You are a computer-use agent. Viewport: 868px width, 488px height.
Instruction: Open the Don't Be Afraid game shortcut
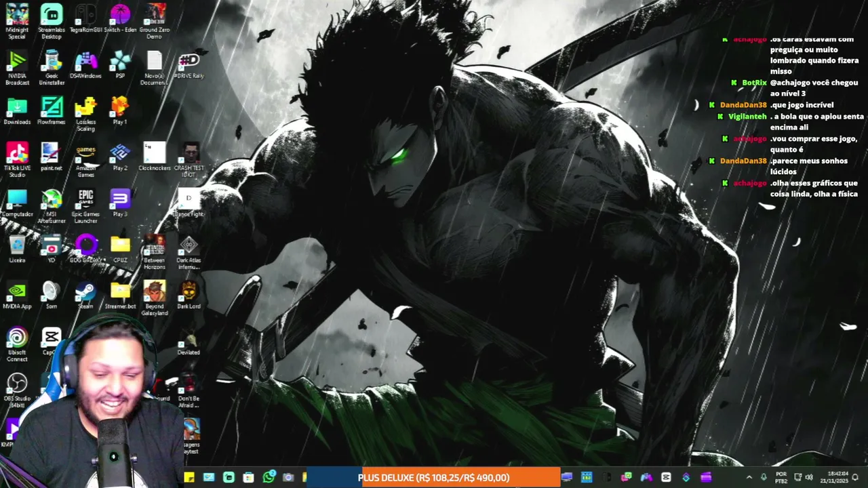click(189, 390)
